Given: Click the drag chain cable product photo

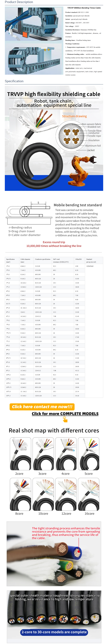Looking at the screenshot, I should point(34,40).
